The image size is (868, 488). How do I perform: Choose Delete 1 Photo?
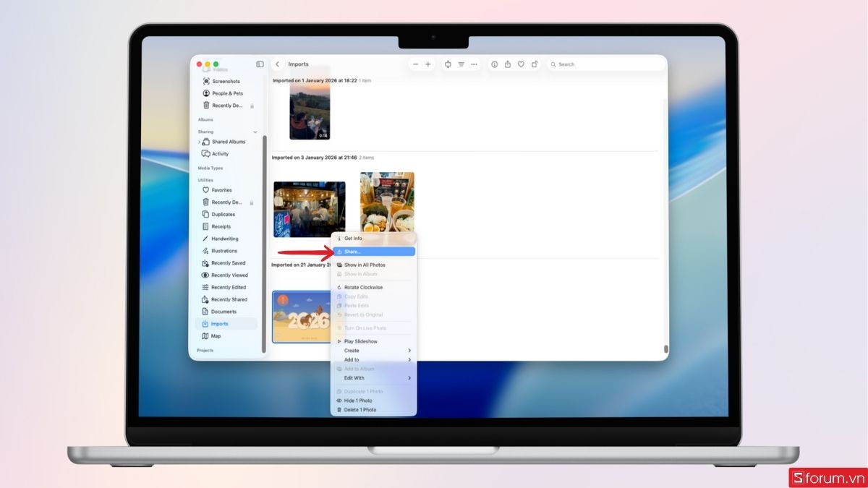tap(373, 410)
